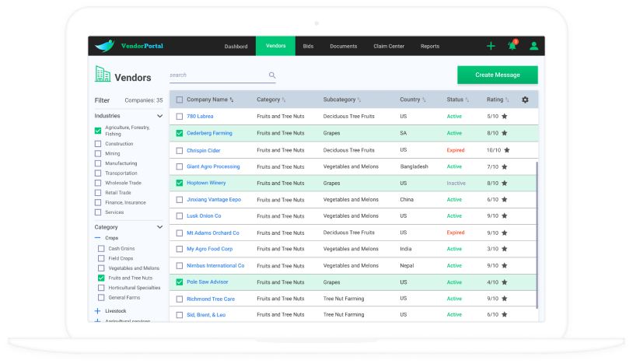Open the user profile icon
The image size is (633, 364).
pos(533,46)
